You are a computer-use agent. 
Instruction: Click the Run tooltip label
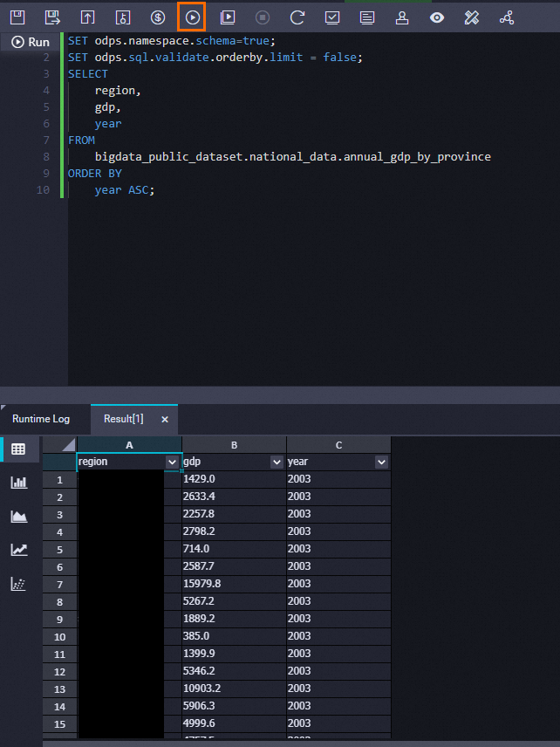coord(31,42)
